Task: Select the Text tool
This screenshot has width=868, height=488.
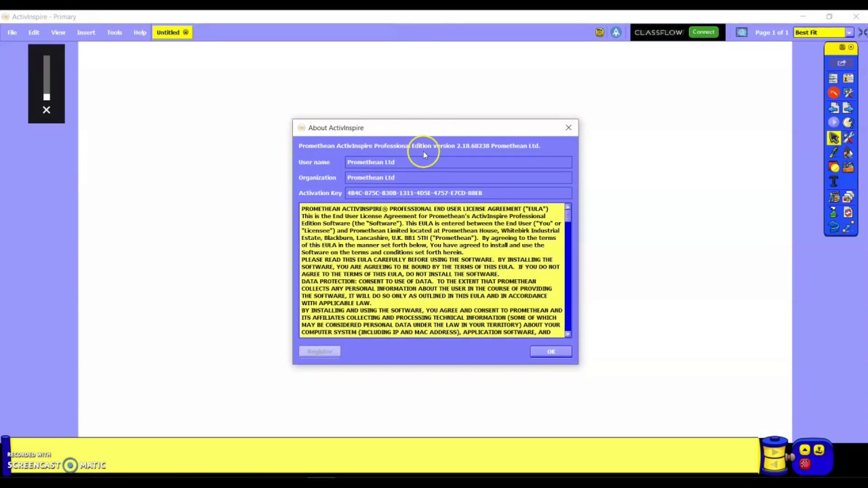Action: point(833,182)
